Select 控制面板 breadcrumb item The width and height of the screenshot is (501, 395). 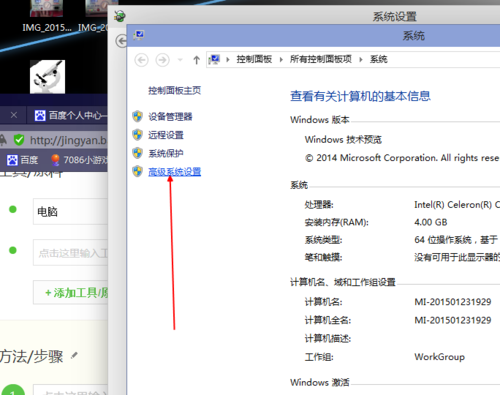pos(254,59)
